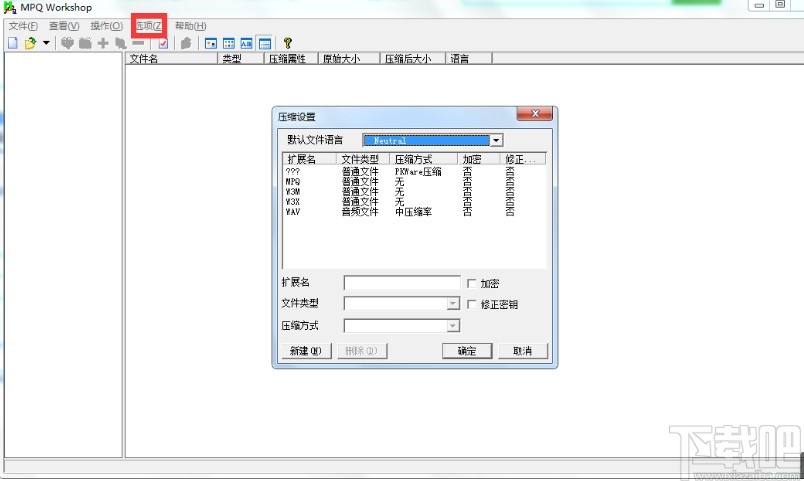Open the 默认文件语言 Neutral dropdown
804x481 pixels.
click(496, 140)
